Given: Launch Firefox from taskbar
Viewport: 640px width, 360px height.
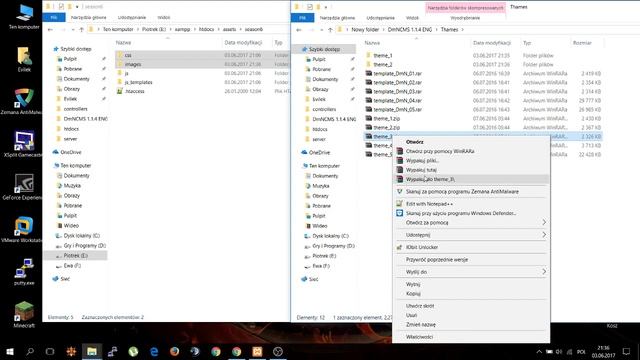Looking at the screenshot, I should [x=175, y=351].
